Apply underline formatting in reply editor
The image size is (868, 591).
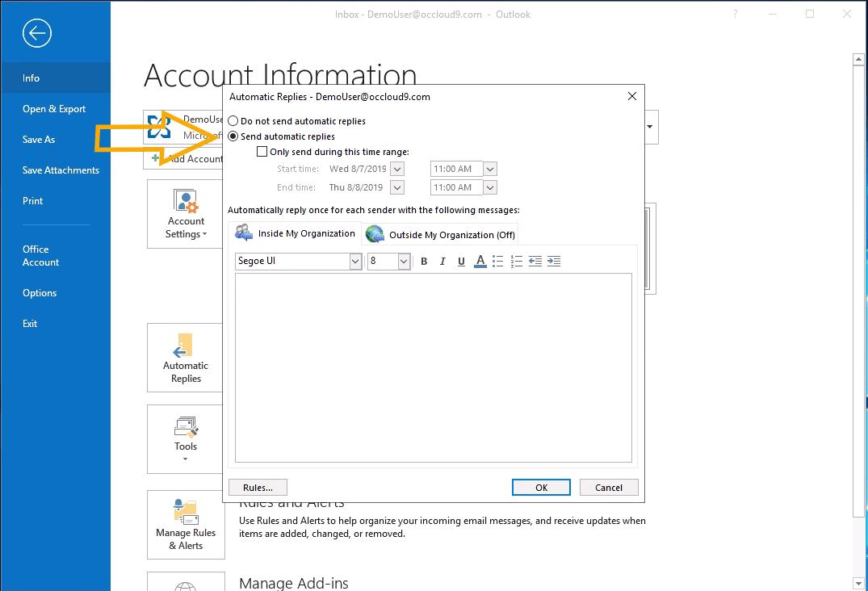click(x=461, y=262)
